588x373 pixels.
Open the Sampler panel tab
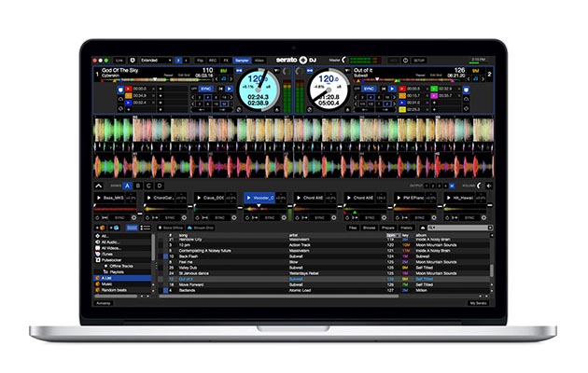point(242,59)
